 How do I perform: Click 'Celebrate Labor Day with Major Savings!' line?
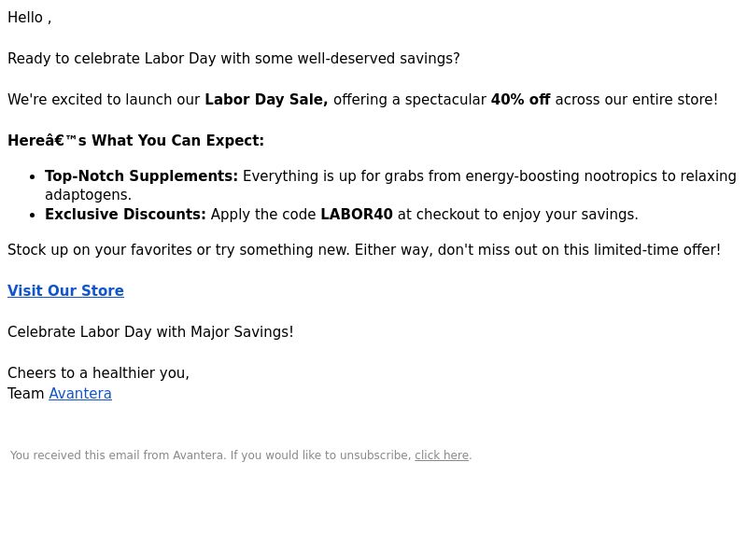pos(150,332)
